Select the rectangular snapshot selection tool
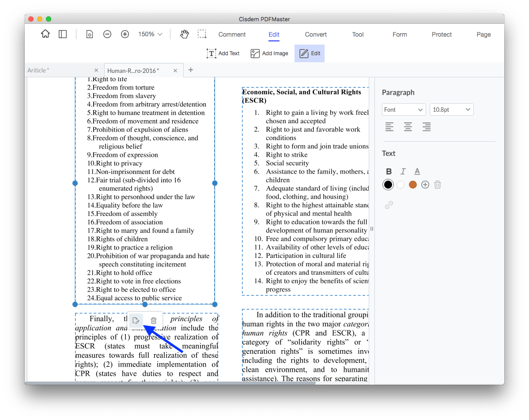The width and height of the screenshot is (529, 420). pyautogui.click(x=202, y=34)
